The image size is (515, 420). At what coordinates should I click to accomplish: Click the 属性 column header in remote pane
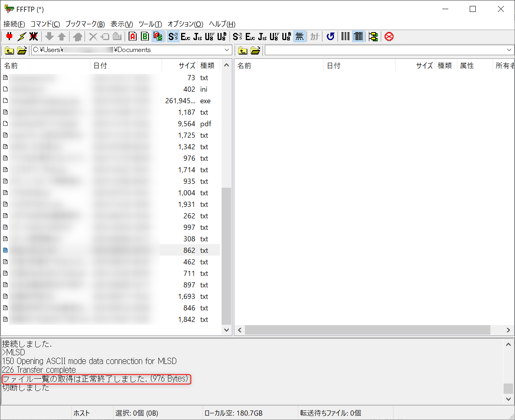(x=467, y=66)
